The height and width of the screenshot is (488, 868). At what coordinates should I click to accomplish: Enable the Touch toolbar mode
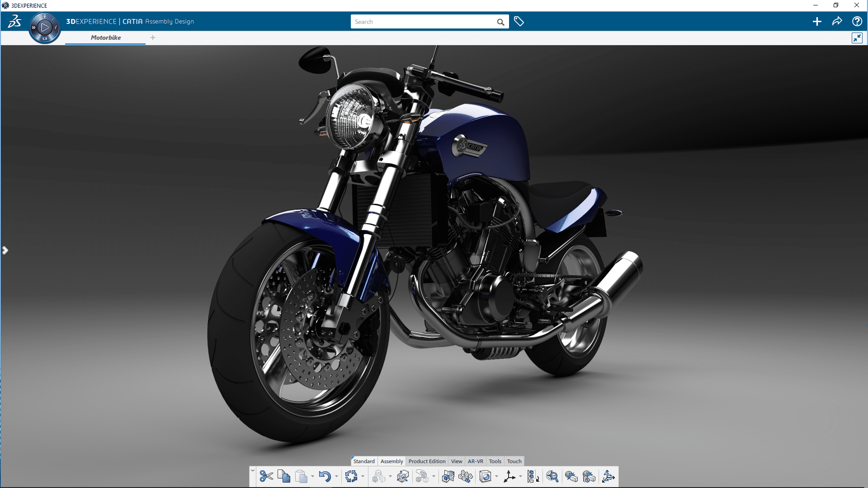(x=513, y=461)
